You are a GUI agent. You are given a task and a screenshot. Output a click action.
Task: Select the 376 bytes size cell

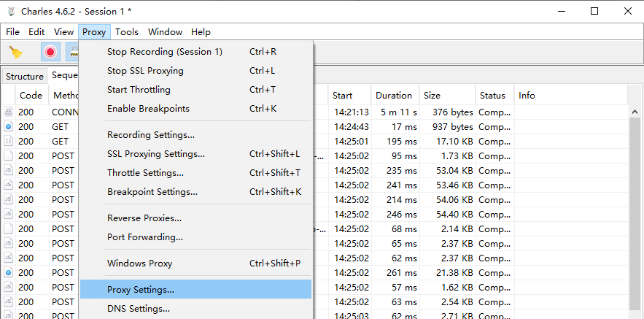click(x=447, y=112)
